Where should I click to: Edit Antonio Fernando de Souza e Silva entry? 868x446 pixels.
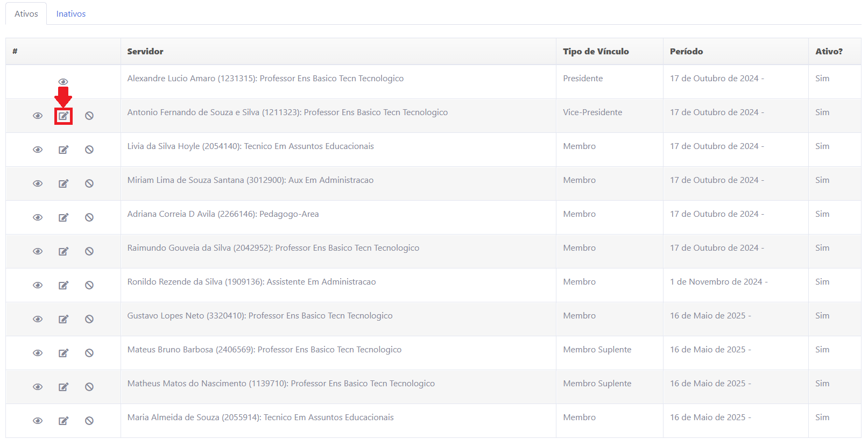click(x=63, y=116)
